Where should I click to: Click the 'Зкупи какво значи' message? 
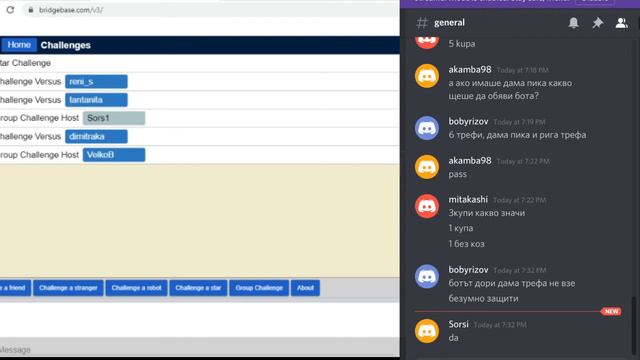pyautogui.click(x=487, y=213)
